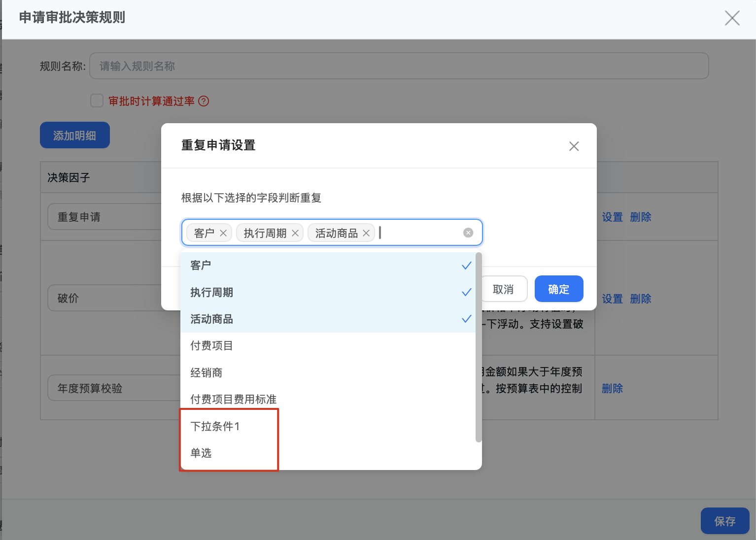Select 经销商 option in dropdown

pos(328,372)
